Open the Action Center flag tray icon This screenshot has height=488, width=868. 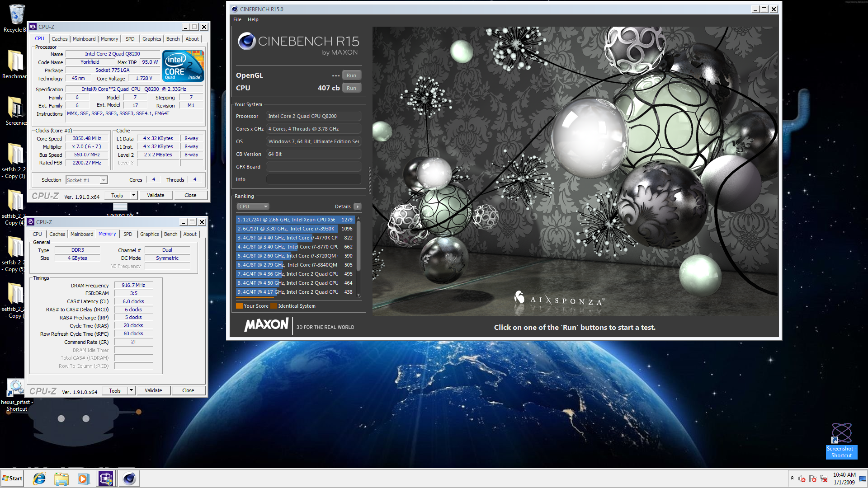click(x=813, y=479)
